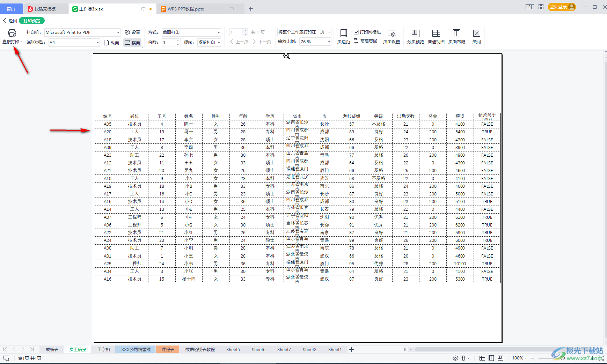The image size is (607, 364).
Task: Select normal view icon in status bar
Action: [482, 358]
